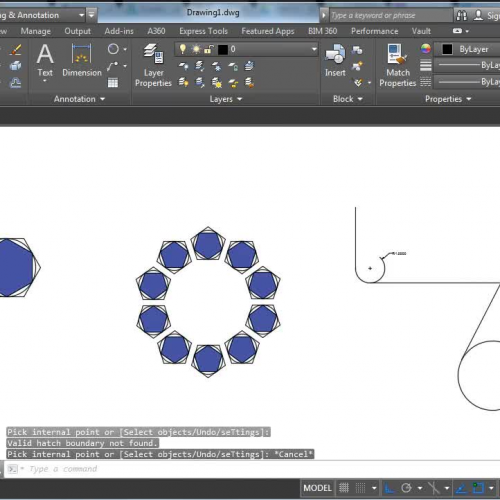Open the Text annotation tool
Screen dimensions: 500x500
tap(45, 60)
